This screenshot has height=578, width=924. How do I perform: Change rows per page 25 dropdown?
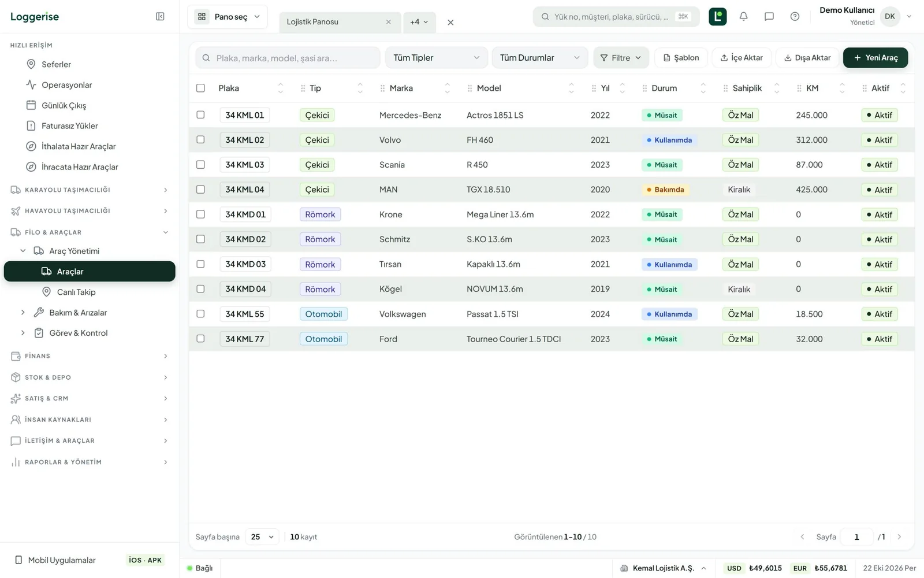(x=262, y=537)
